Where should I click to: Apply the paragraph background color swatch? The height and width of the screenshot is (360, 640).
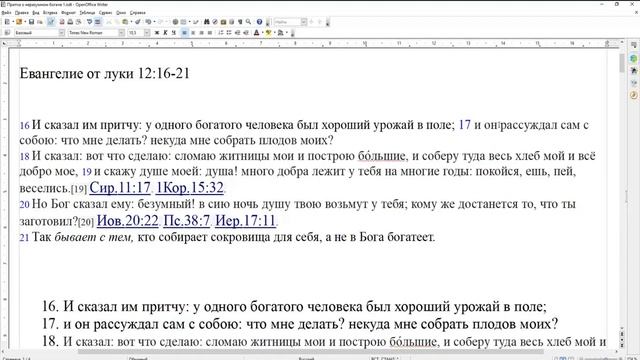pos(281,33)
